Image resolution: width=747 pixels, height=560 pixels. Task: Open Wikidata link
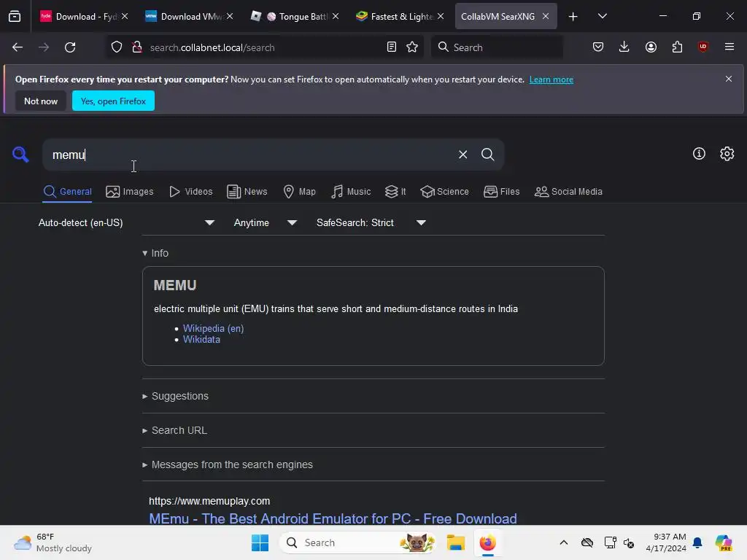201,340
